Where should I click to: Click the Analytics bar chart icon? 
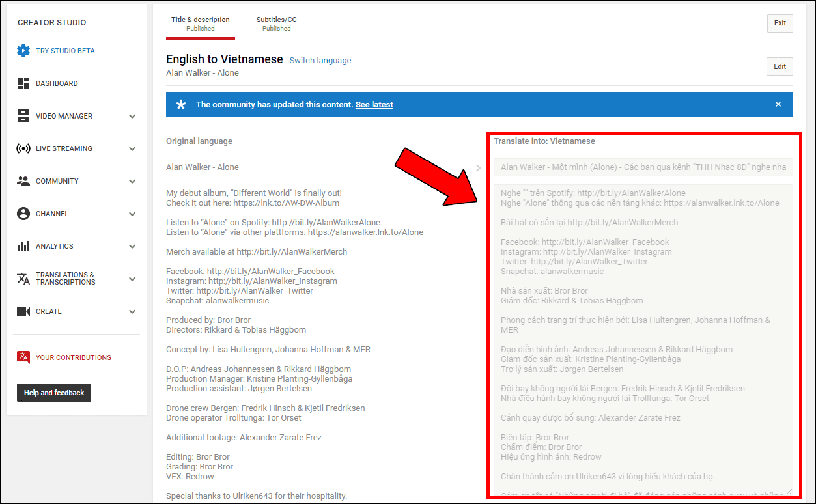tap(23, 246)
